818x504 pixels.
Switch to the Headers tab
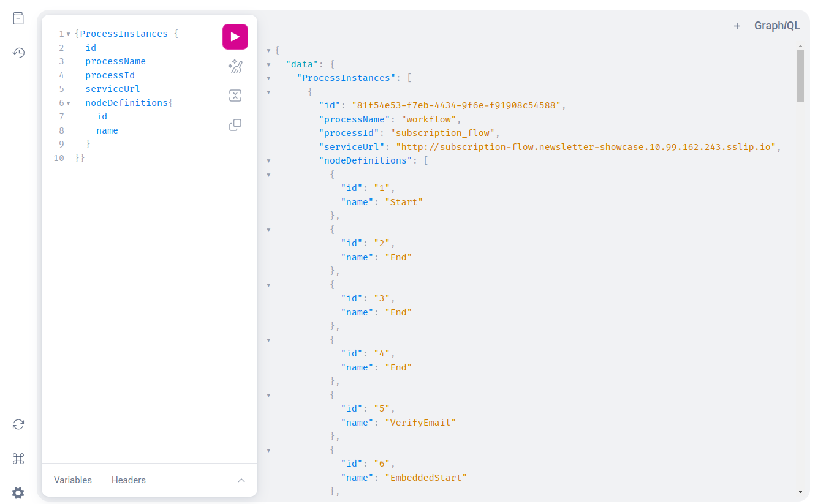click(x=128, y=480)
